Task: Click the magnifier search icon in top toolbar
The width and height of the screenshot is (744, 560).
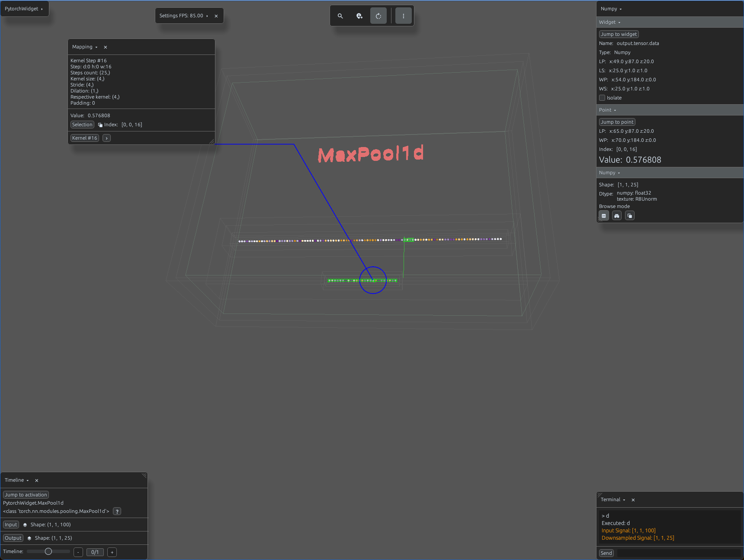Action: (340, 16)
